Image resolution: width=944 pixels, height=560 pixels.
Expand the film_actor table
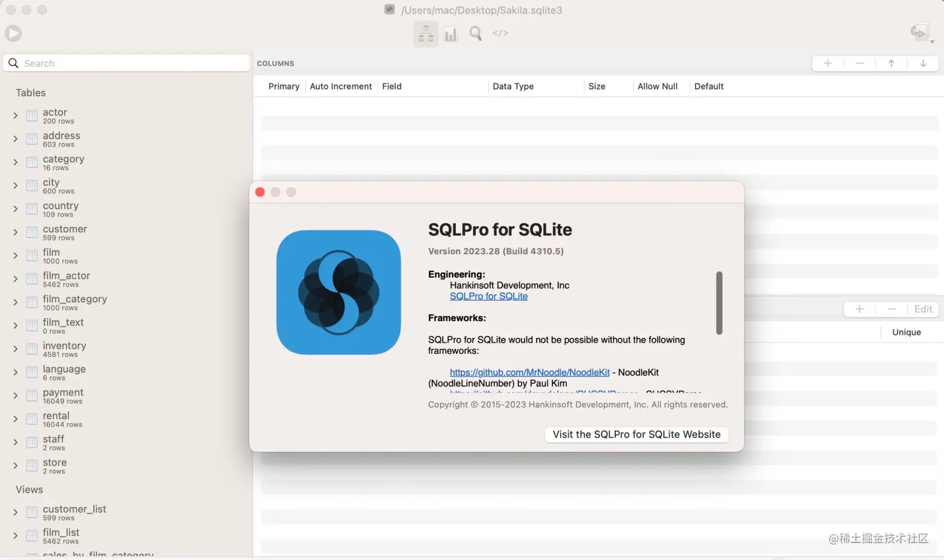coord(15,279)
